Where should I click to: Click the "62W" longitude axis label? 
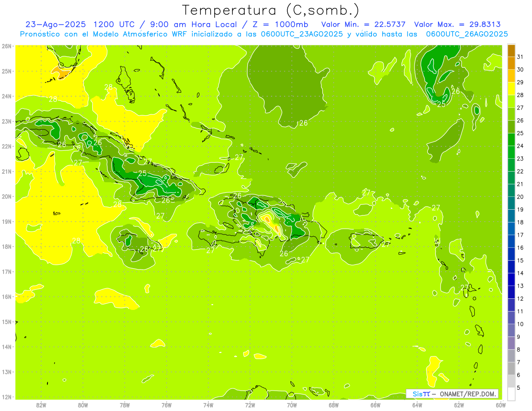[x=459, y=405]
